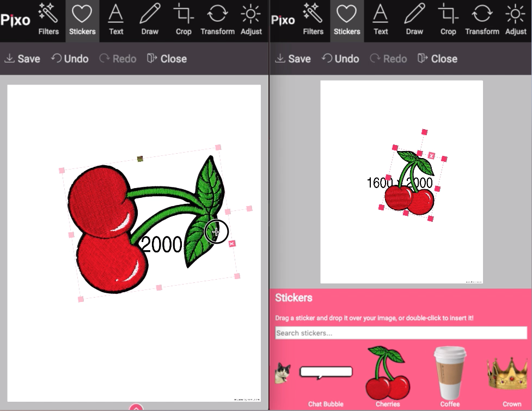This screenshot has height=411, width=532.
Task: Click the search stickers input field
Action: [401, 333]
